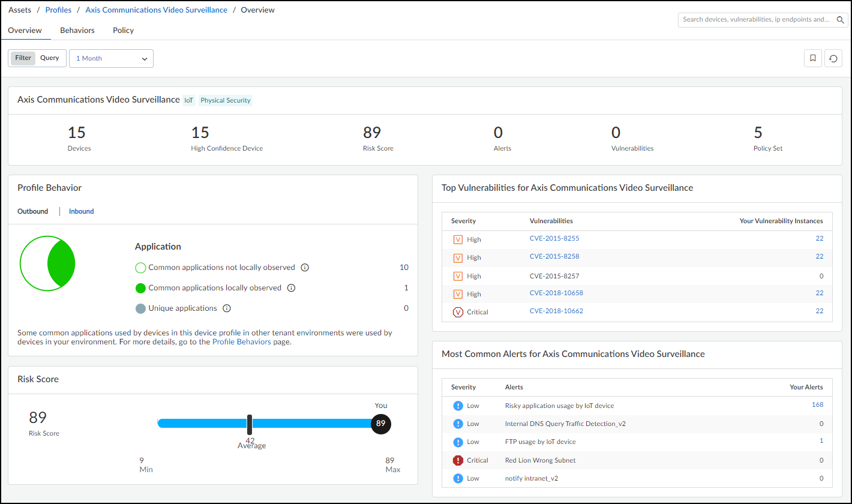Open the Behaviors tab
The image size is (852, 504).
77,30
